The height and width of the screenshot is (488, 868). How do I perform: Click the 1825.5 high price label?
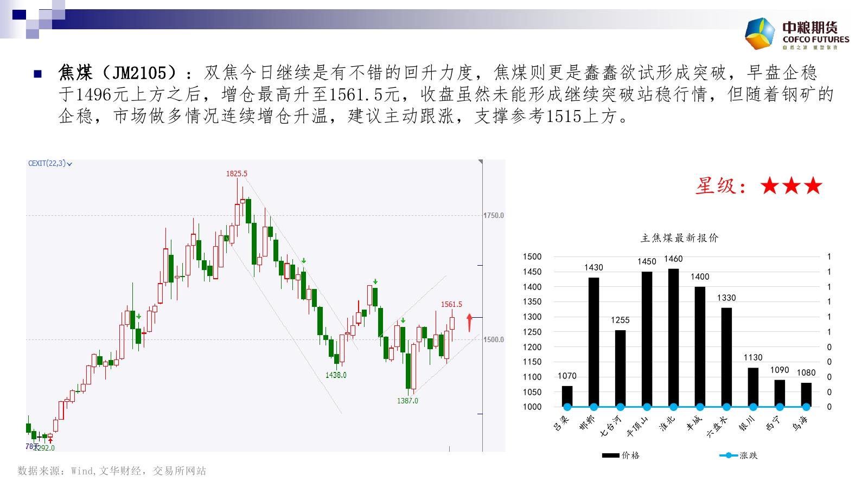point(237,174)
